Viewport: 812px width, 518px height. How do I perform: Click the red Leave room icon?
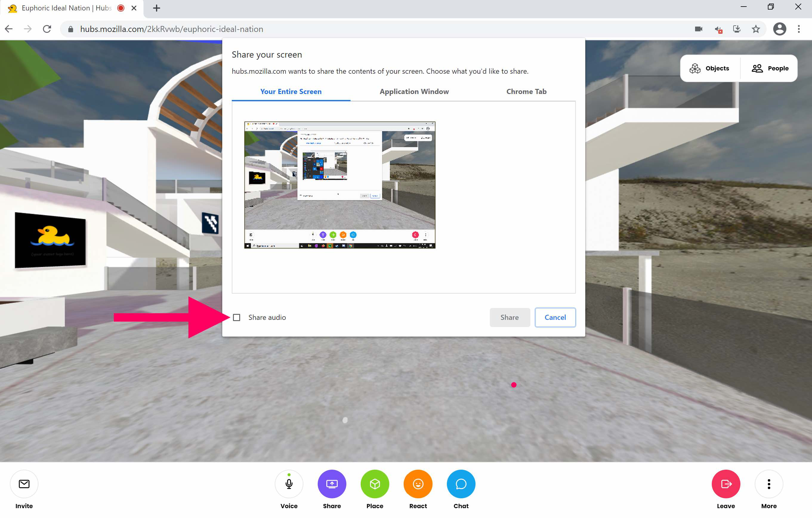coord(726,484)
